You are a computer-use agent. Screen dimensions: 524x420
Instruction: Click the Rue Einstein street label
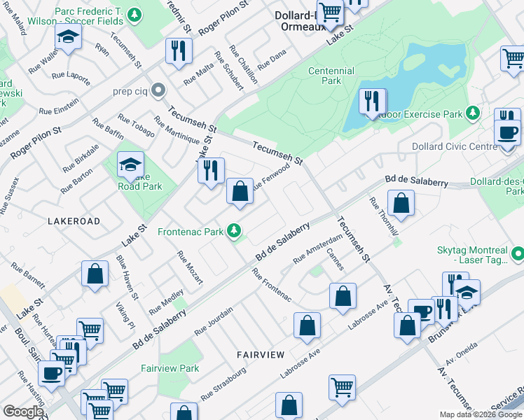[x=59, y=106]
